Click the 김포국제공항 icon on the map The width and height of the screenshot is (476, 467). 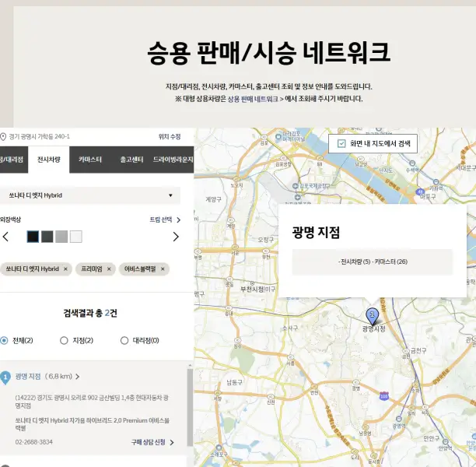(295, 186)
